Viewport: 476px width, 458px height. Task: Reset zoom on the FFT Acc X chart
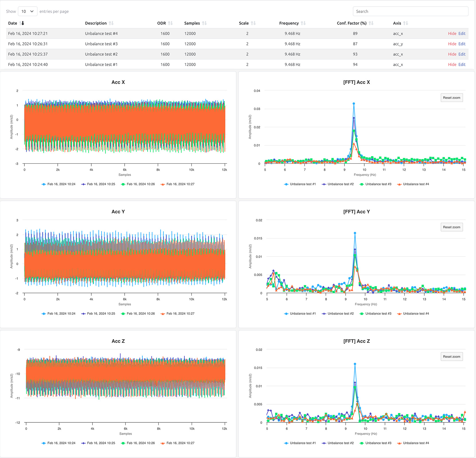click(451, 98)
